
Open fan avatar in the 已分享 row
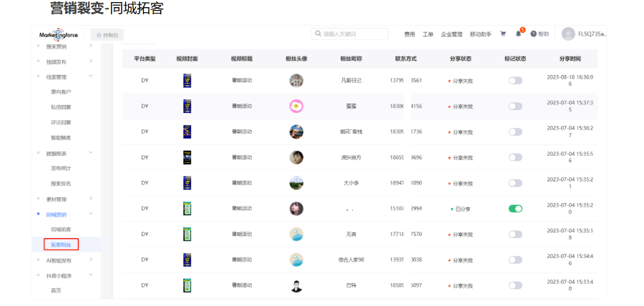(296, 208)
